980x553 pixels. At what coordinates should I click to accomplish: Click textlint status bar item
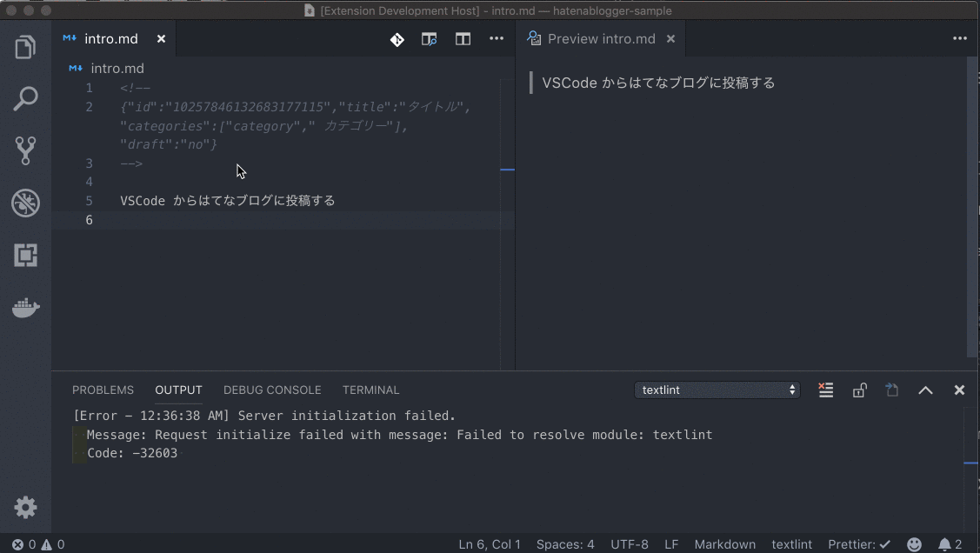coord(792,544)
